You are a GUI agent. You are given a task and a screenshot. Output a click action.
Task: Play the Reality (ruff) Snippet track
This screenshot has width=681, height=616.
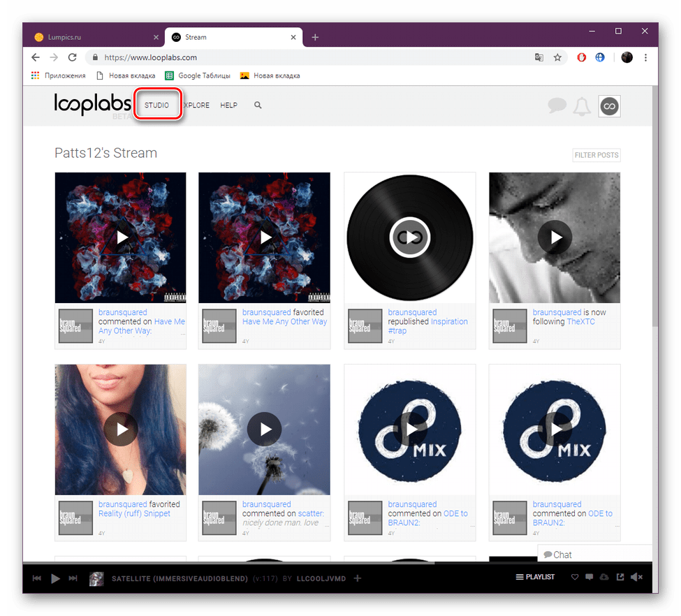[121, 430]
